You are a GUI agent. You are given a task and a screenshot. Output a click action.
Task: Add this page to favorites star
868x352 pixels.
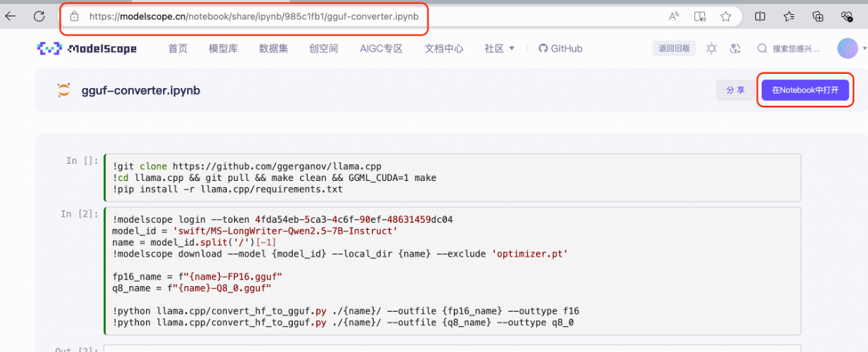click(x=725, y=16)
